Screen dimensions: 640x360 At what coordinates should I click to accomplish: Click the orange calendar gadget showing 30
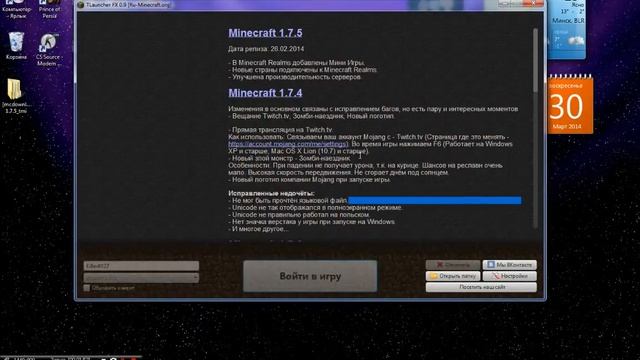tap(570, 105)
